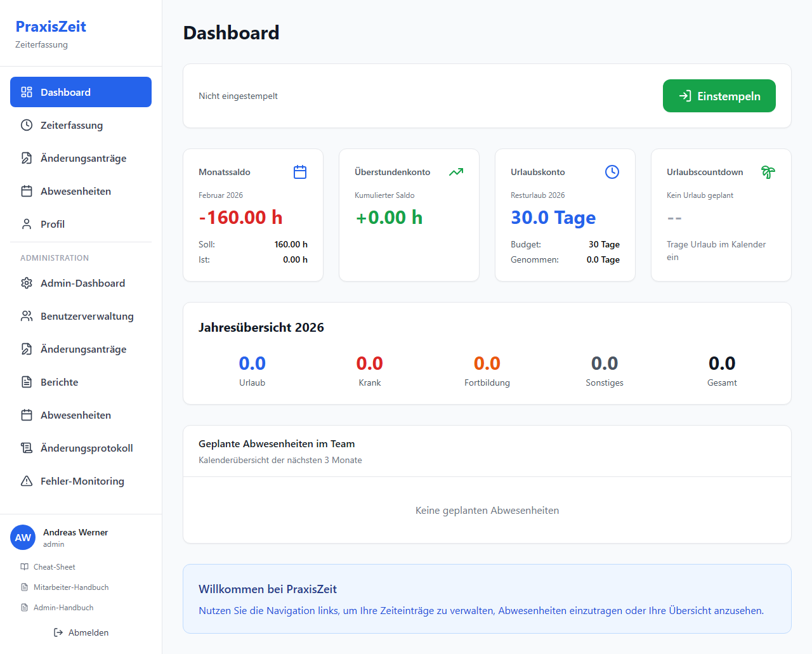Image resolution: width=812 pixels, height=654 pixels.
Task: Click the Urlaub count in Jahresübersicht
Action: (252, 363)
